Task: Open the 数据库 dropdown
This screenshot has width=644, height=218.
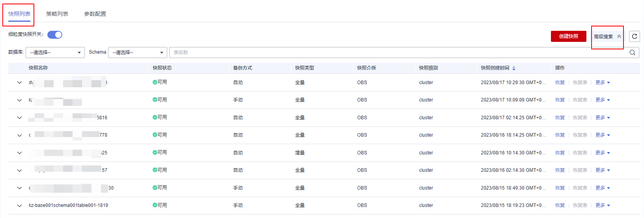Action: tap(55, 53)
